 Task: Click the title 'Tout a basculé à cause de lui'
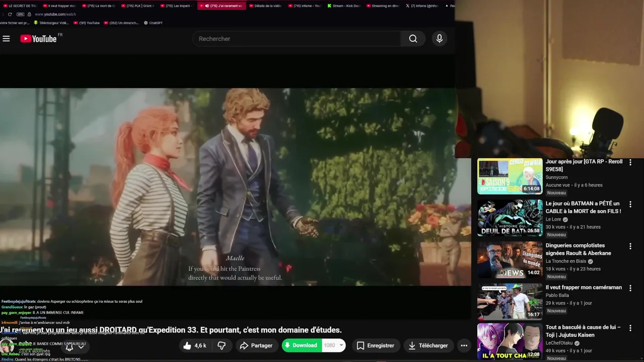pos(583,331)
